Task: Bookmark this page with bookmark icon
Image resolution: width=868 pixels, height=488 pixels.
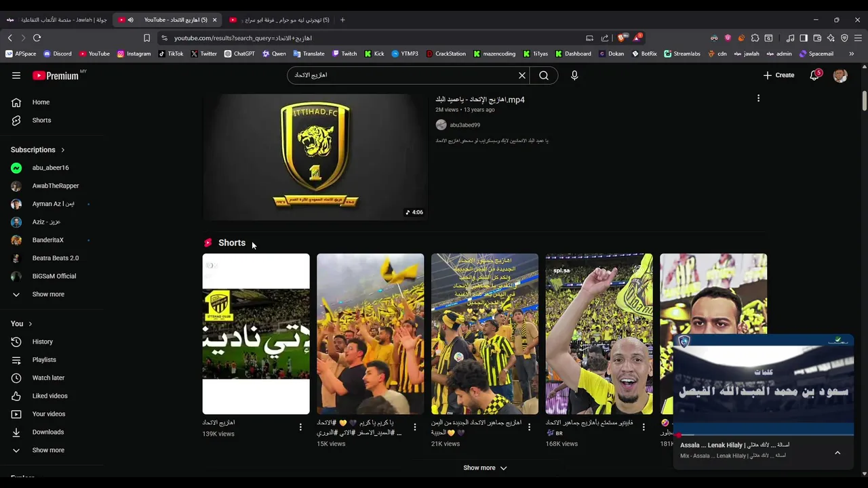Action: pyautogui.click(x=146, y=38)
